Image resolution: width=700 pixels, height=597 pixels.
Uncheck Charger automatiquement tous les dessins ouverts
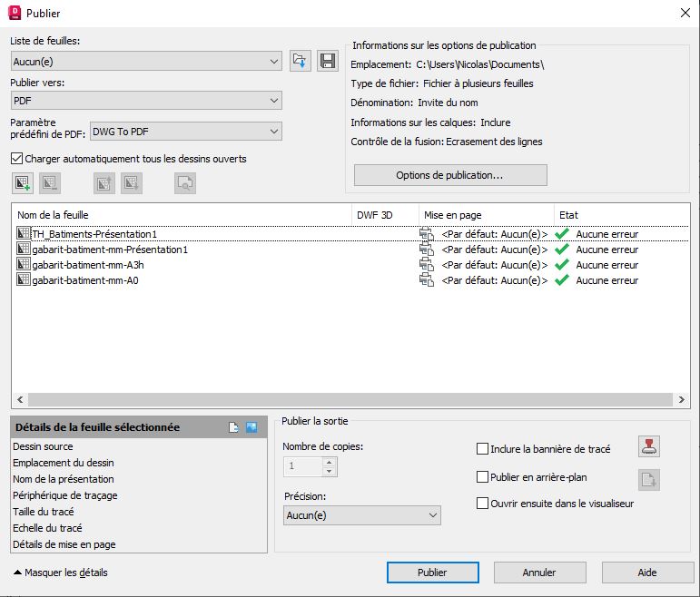point(17,159)
